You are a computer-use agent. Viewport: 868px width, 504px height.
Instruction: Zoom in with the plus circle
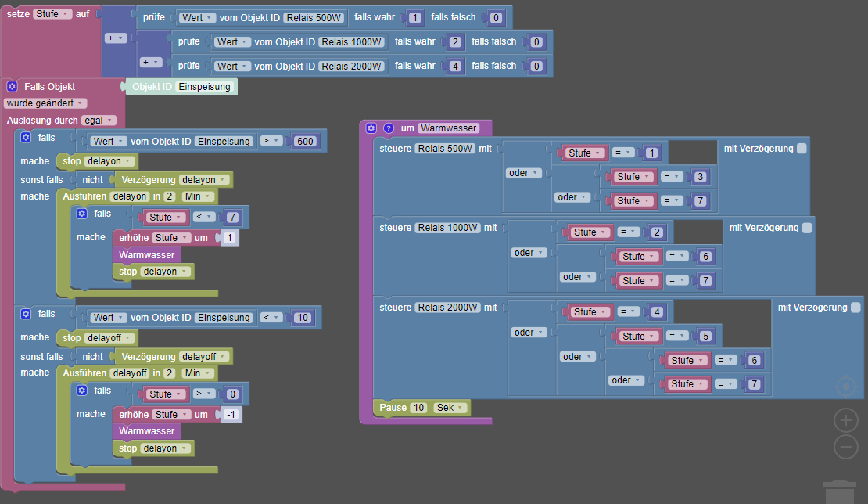pos(846,421)
